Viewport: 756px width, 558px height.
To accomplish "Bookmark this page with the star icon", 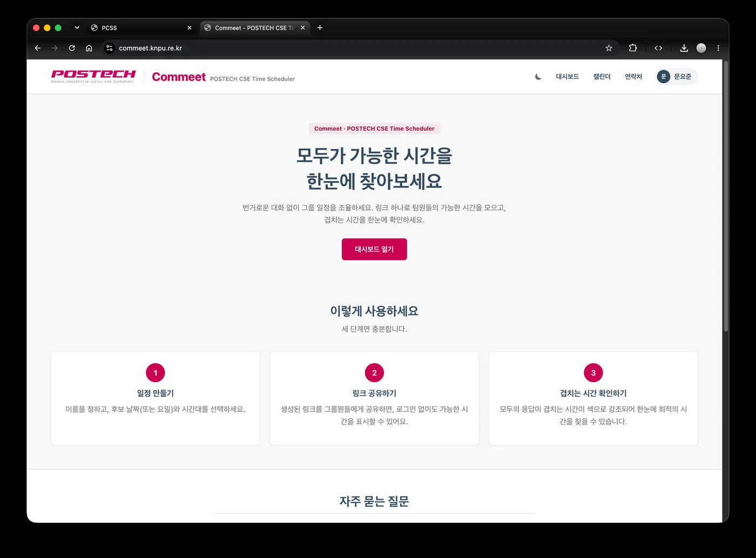I will click(609, 48).
